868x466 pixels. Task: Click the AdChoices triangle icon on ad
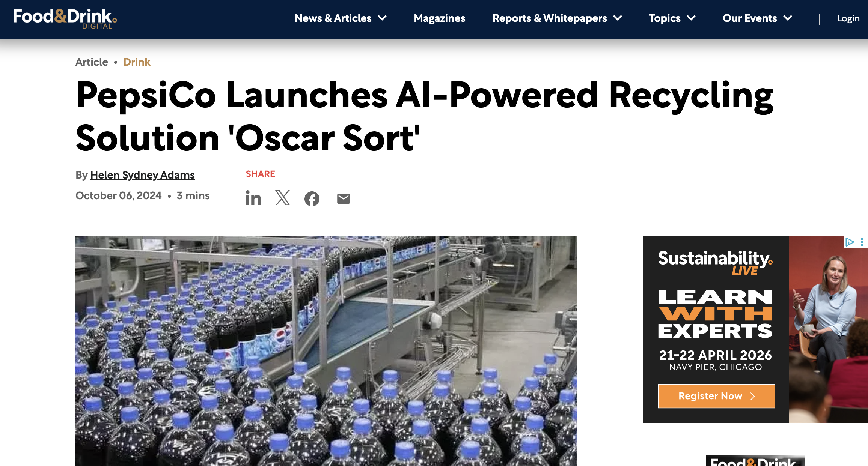point(850,242)
